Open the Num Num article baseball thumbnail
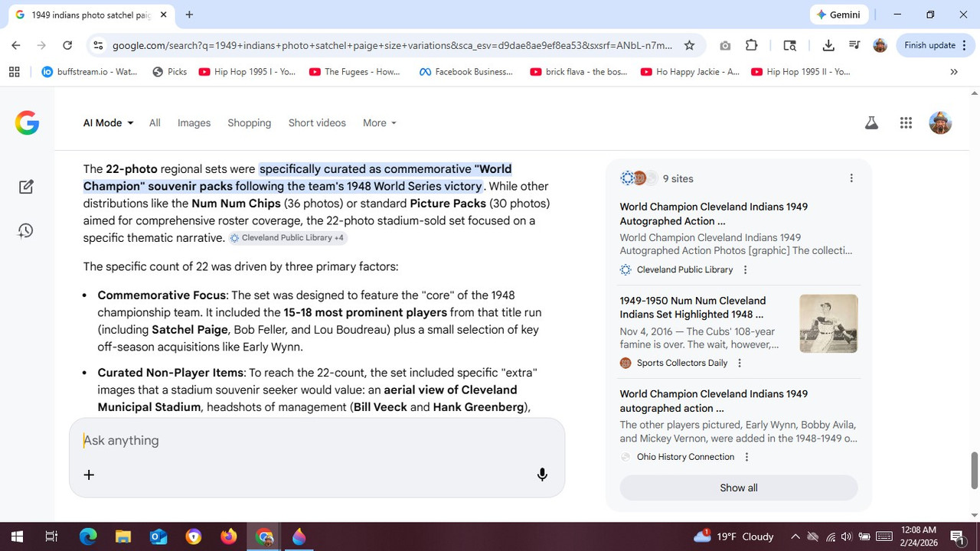 (828, 324)
